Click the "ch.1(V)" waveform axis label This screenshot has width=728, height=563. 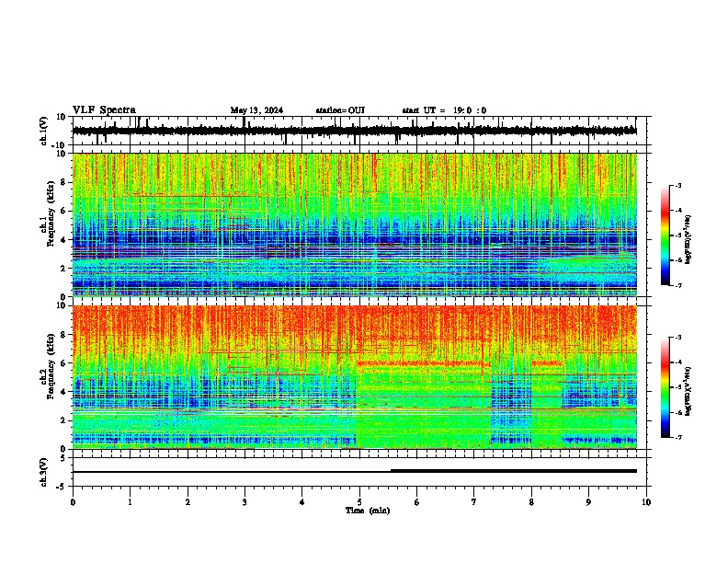click(x=44, y=131)
